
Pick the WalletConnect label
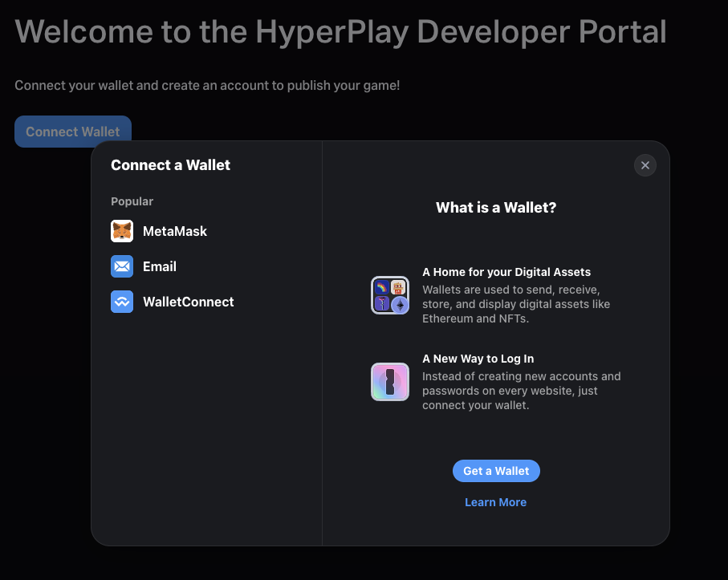[189, 302]
